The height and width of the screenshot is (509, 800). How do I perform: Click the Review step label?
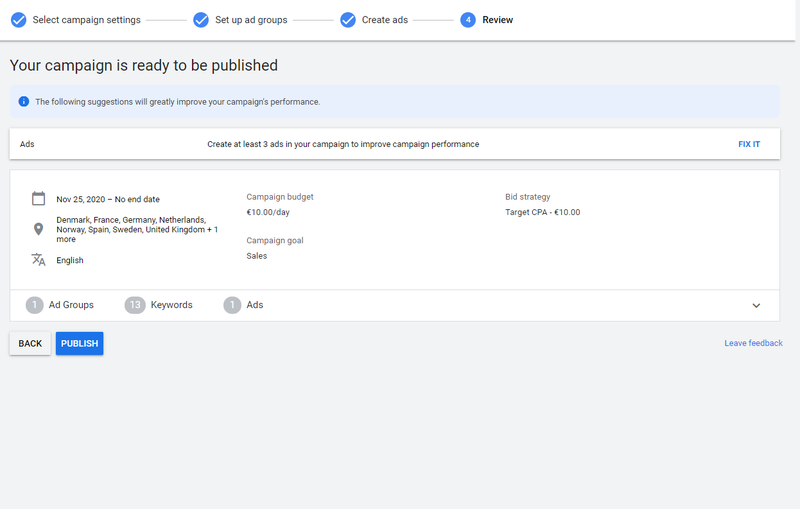pyautogui.click(x=497, y=20)
